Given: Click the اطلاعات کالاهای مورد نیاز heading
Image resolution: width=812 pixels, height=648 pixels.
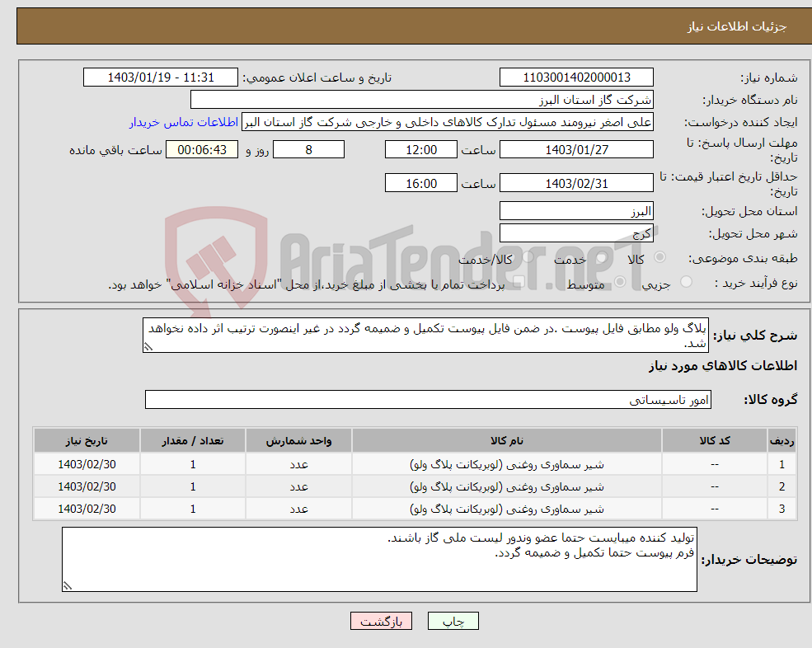Looking at the screenshot, I should 723,366.
